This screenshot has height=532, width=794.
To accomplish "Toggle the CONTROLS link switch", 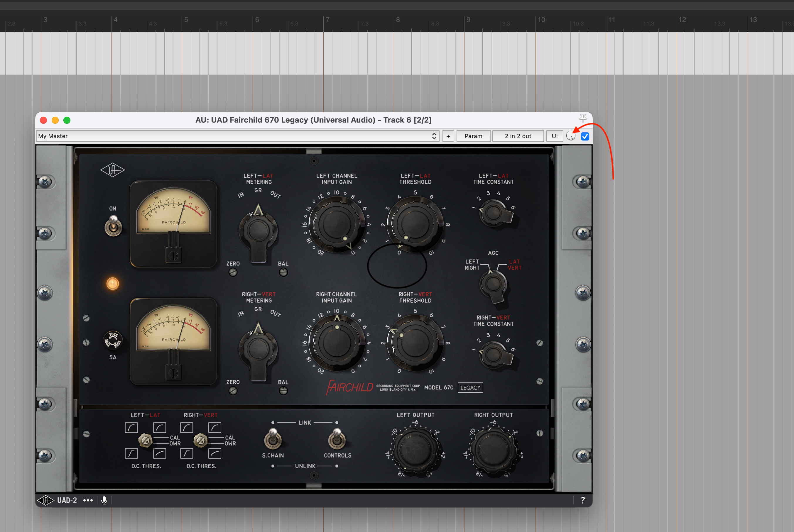I will pos(337,439).
